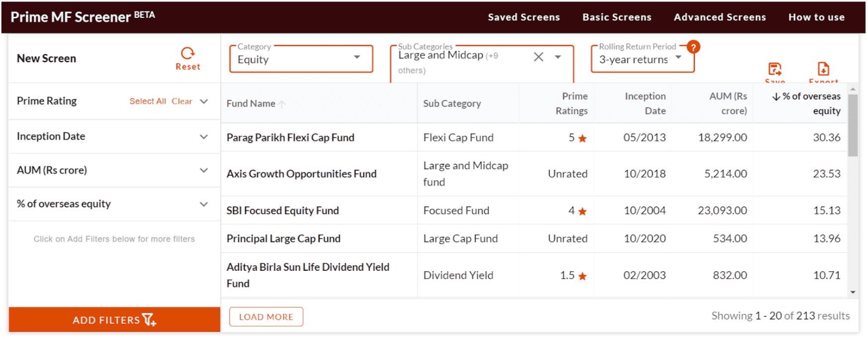The width and height of the screenshot is (868, 339).
Task: Click Select All for Prime Rating
Action: pyautogui.click(x=148, y=101)
